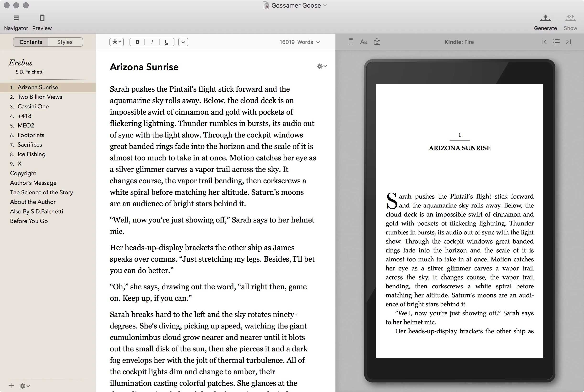The image size is (584, 392).
Task: Toggle underline formatting
Action: pos(167,42)
